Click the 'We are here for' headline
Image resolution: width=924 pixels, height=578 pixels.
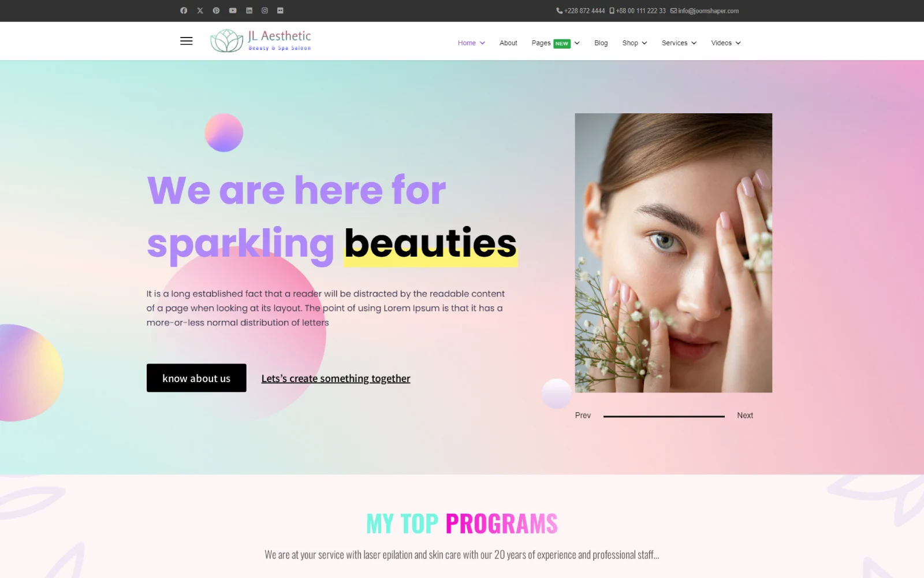click(297, 190)
